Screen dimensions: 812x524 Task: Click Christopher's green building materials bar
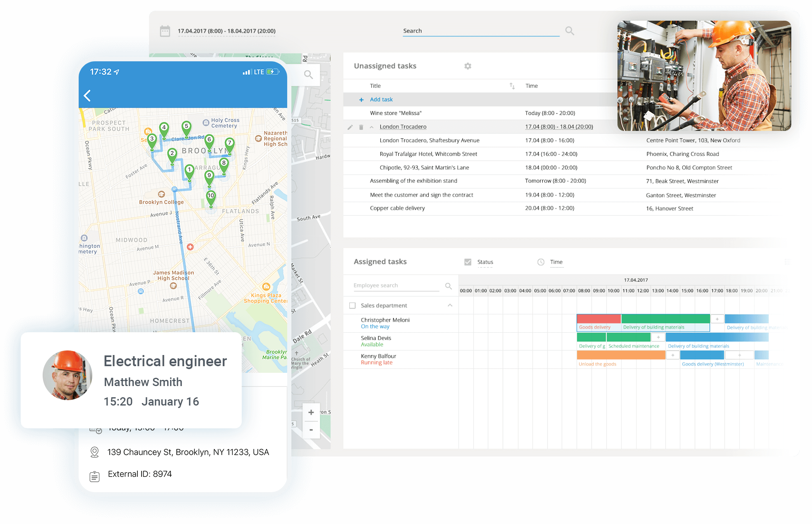click(x=665, y=319)
